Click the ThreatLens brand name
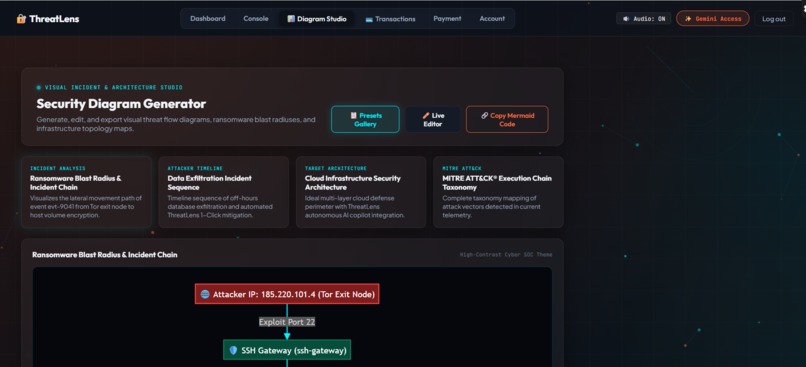The height and width of the screenshot is (367, 806). (54, 19)
